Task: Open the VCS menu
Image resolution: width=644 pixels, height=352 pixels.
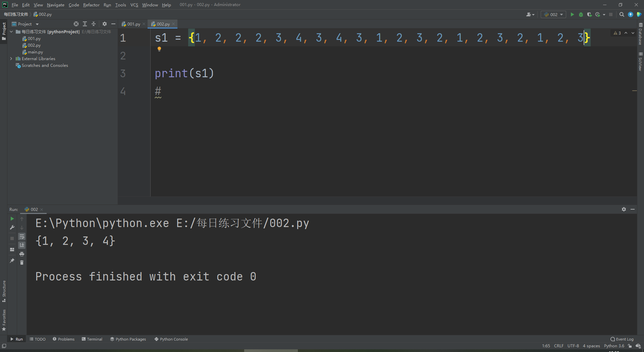Action: tap(134, 5)
